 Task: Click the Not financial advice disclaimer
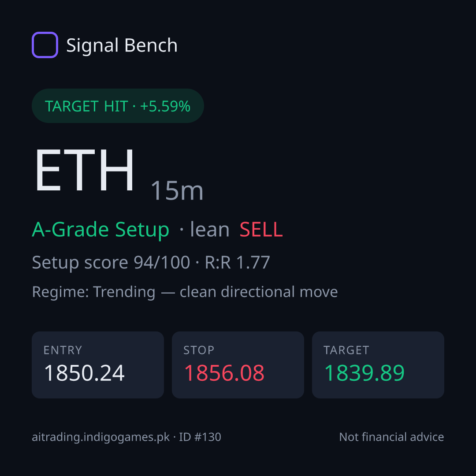tap(392, 437)
